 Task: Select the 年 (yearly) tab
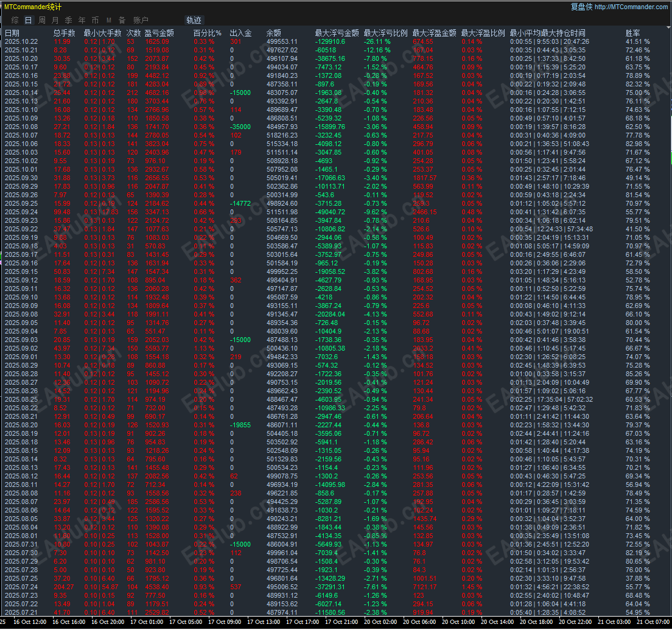click(82, 20)
